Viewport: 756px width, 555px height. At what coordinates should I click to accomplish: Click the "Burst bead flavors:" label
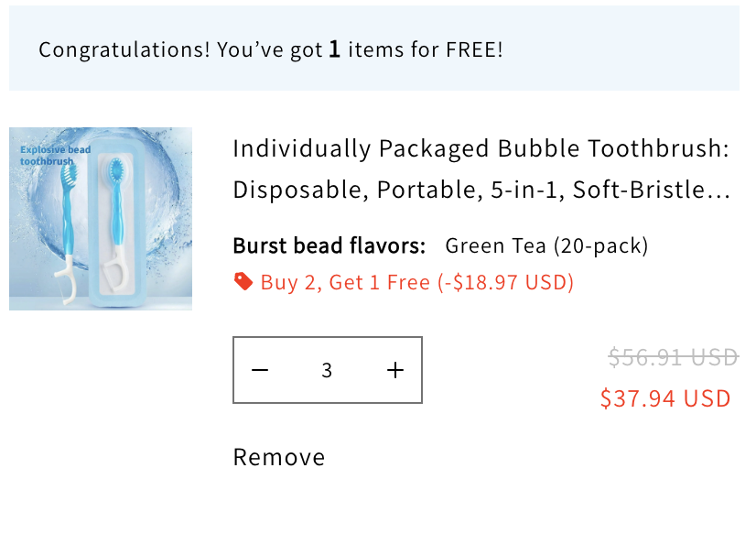329,245
